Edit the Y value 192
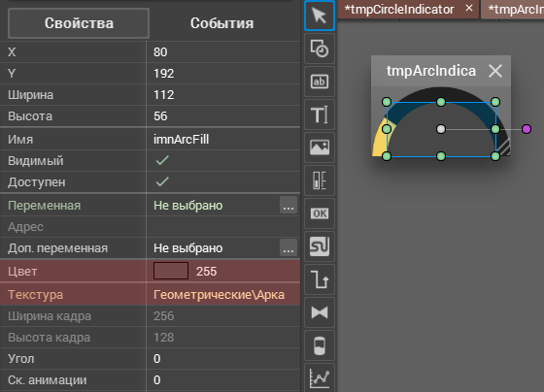This screenshot has width=544, height=392. click(x=223, y=74)
